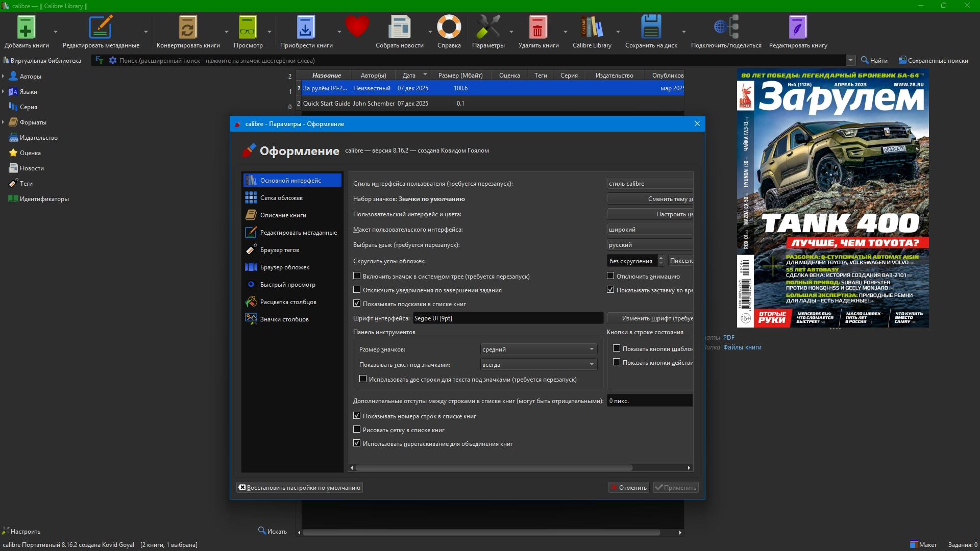The image size is (980, 551).
Task: Select Сетка обложек settings section
Action: (x=281, y=198)
